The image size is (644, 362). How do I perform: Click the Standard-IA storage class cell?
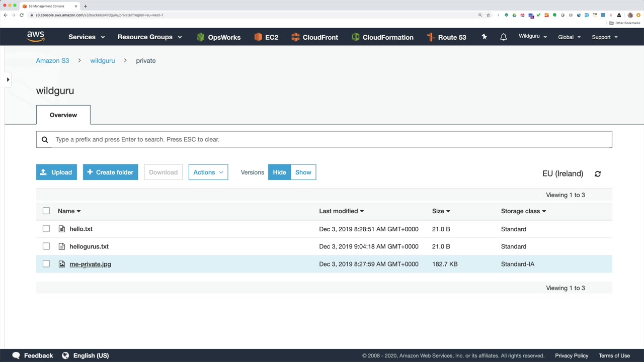(518, 264)
